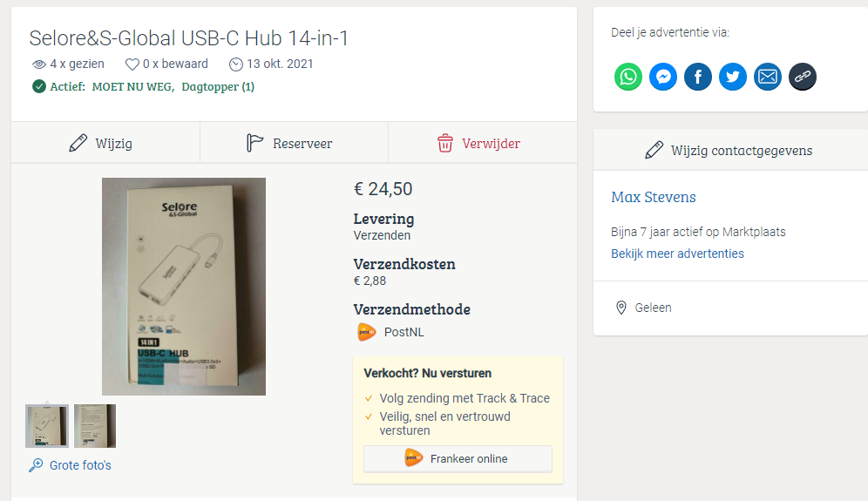Click the red Verwijder trash icon
Image resolution: width=868 pixels, height=501 pixels.
click(x=445, y=143)
